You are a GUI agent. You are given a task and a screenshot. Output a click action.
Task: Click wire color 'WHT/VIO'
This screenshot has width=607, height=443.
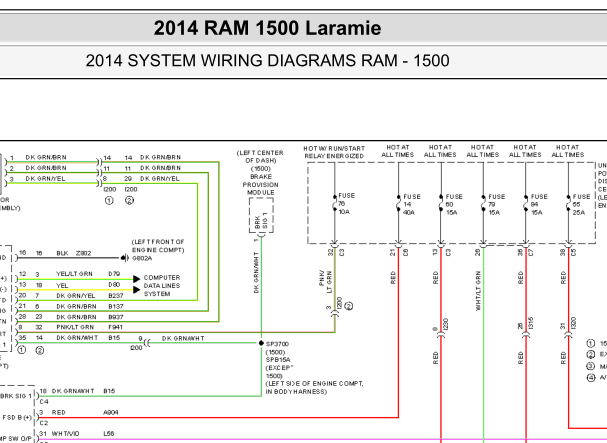[65, 434]
